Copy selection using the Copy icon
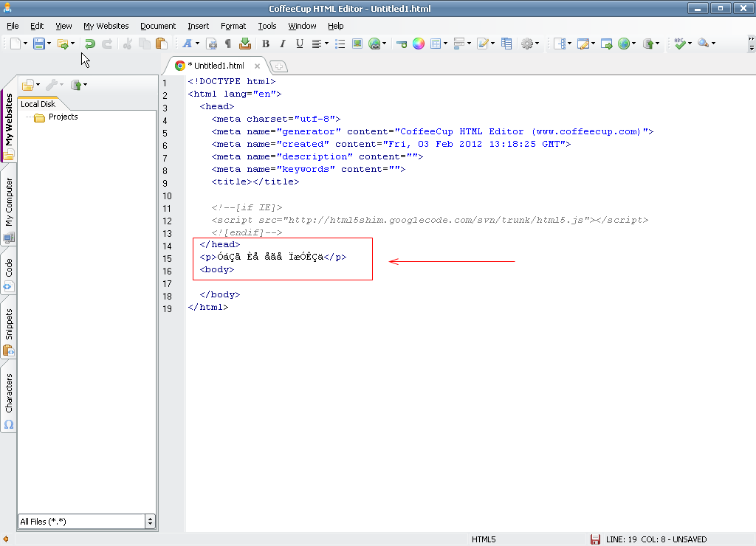 click(x=144, y=44)
